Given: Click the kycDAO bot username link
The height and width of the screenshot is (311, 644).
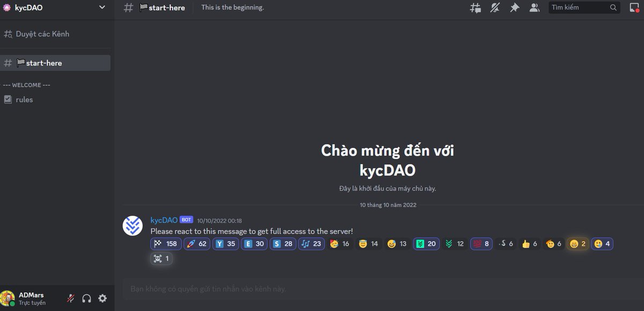Looking at the screenshot, I should 163,220.
